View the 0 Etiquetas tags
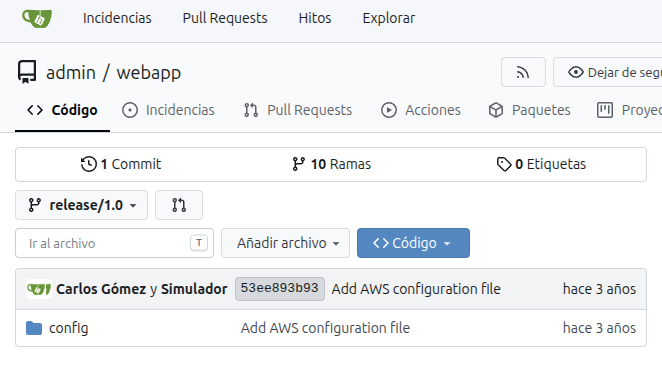This screenshot has height=369, width=662. (x=541, y=164)
